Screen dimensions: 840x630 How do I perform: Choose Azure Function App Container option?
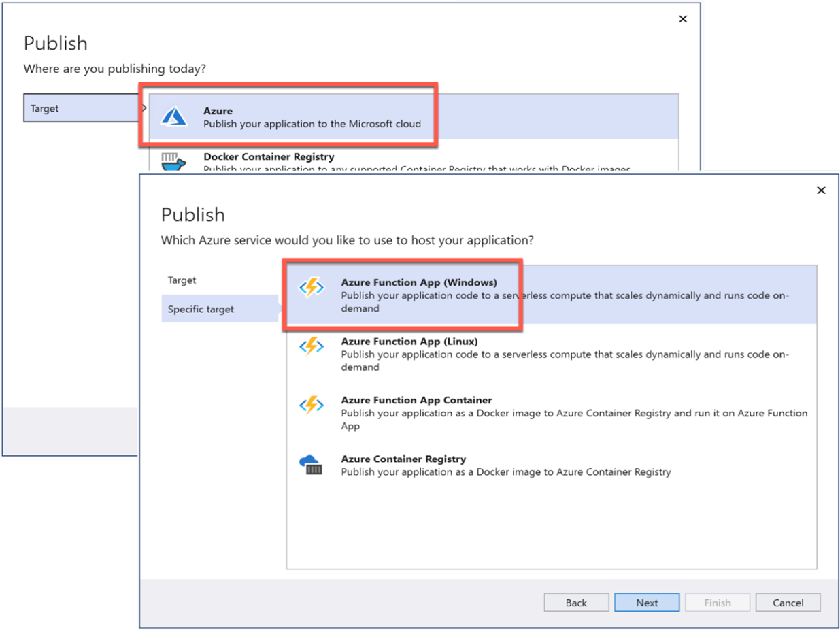(x=552, y=412)
